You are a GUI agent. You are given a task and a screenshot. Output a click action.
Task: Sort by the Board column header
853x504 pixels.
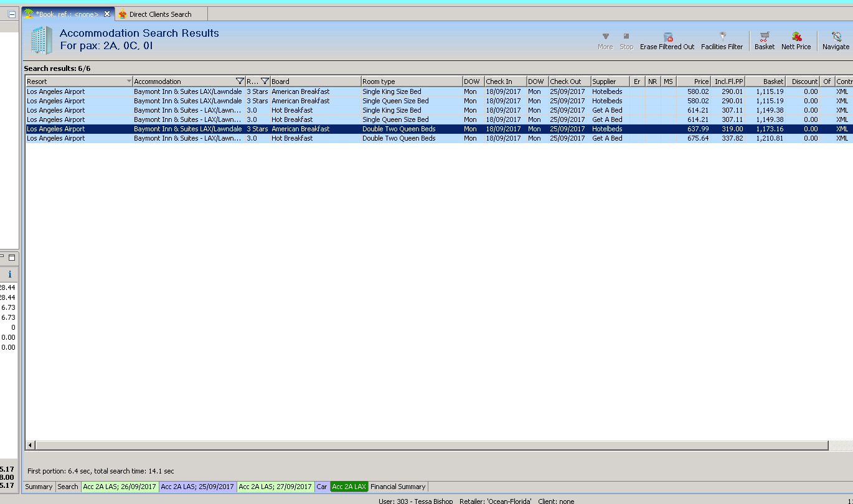pyautogui.click(x=316, y=82)
